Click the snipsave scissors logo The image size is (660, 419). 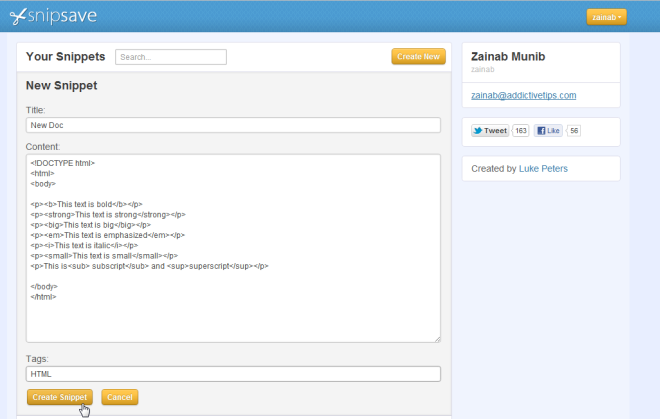click(x=53, y=16)
